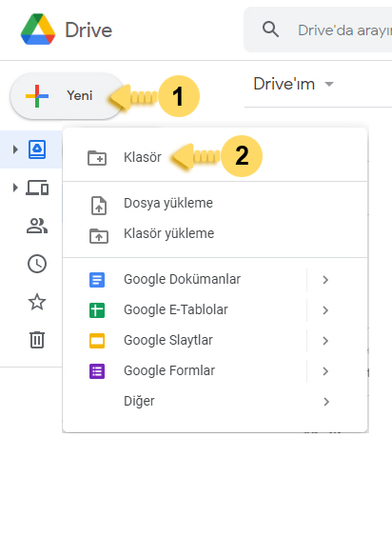Click the search magnifier icon

pos(270,30)
